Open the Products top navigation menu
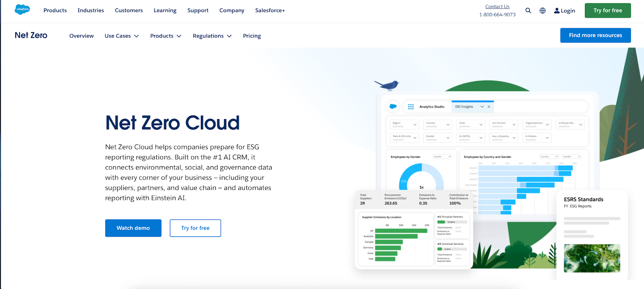Viewport: 644px width, 289px height. click(x=55, y=10)
